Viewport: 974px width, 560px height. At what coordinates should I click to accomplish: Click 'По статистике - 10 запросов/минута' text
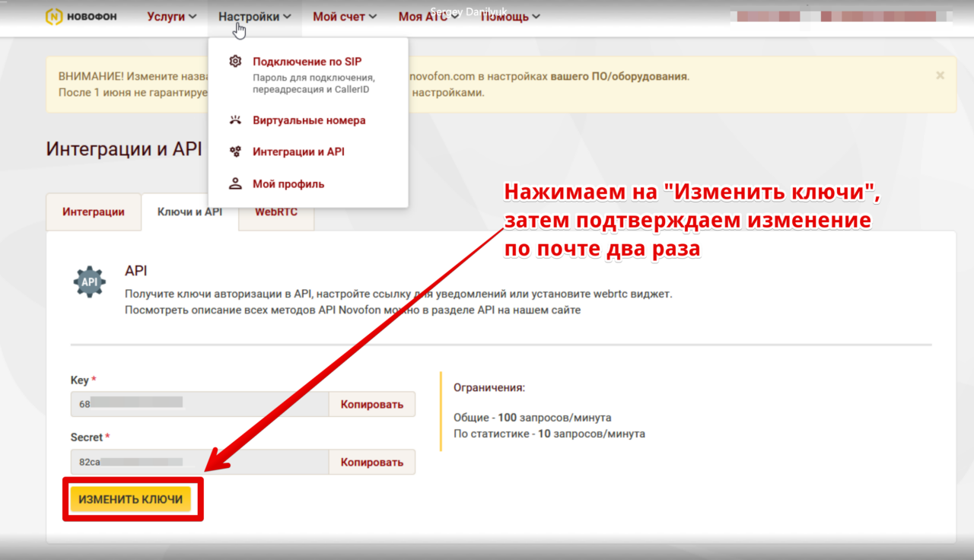549,434
